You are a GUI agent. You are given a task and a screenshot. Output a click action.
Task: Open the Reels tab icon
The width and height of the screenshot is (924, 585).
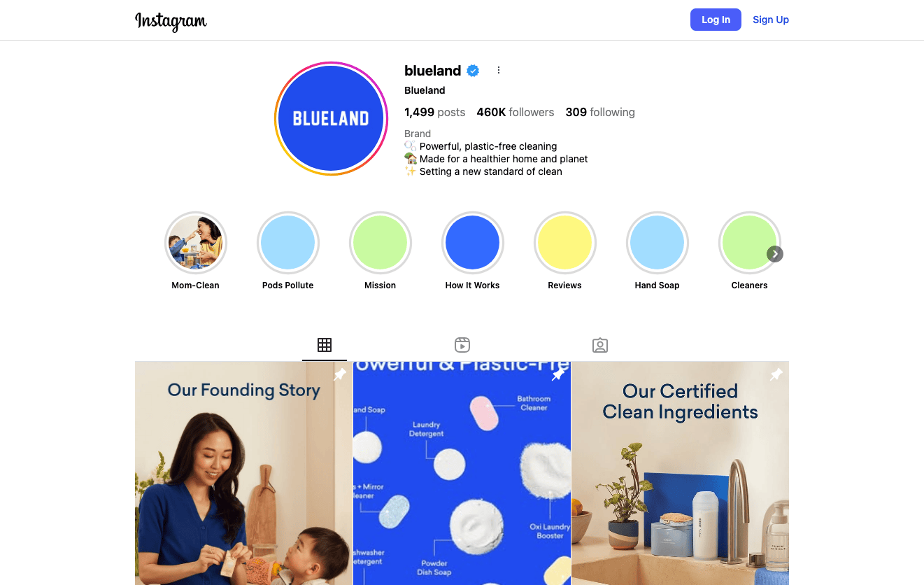click(x=462, y=345)
